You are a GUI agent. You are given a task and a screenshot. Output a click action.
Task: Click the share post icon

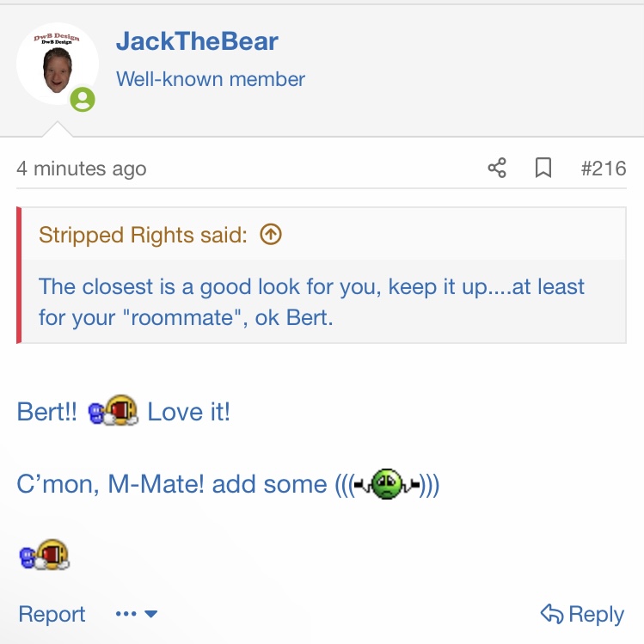click(497, 168)
